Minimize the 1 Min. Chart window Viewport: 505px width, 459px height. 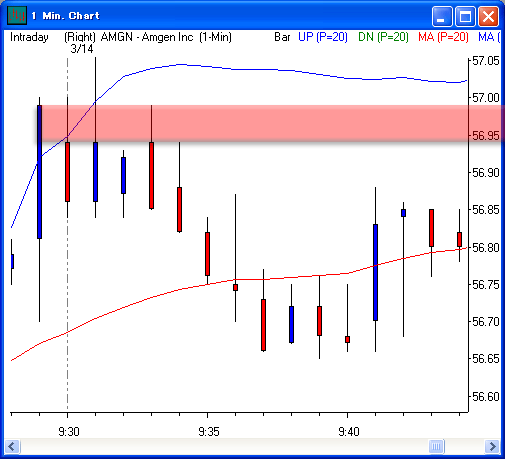coord(442,16)
